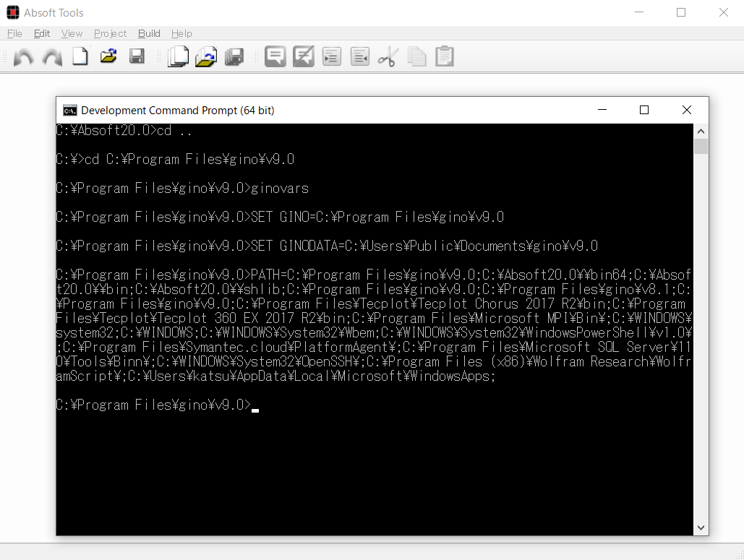Click the 'cd ..' command line
744x560 pixels.
coord(124,130)
